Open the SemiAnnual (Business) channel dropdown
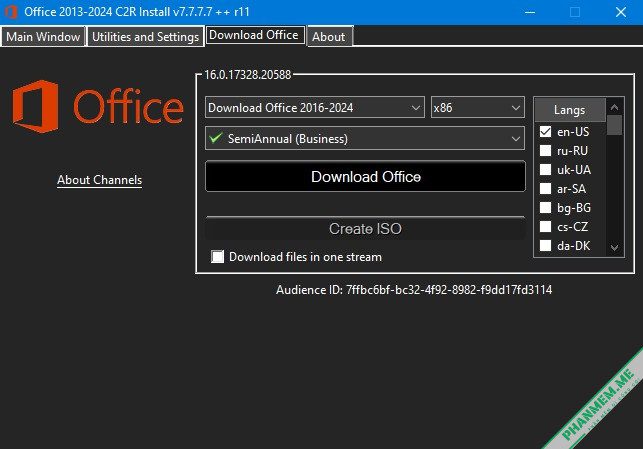643x449 pixels. [365, 139]
